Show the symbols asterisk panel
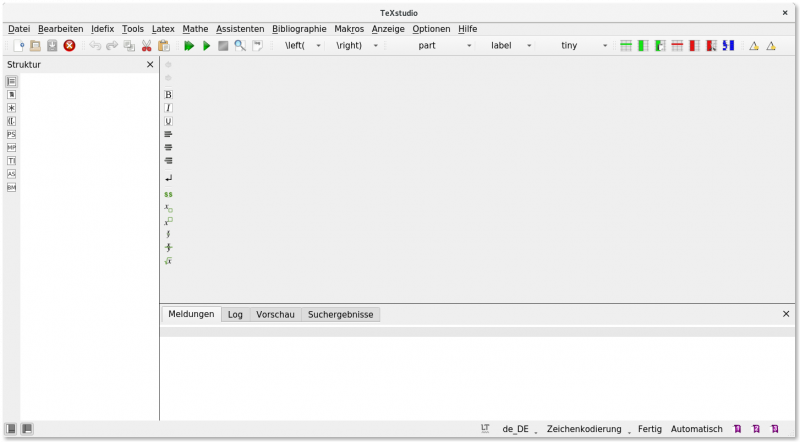The image size is (800, 442). click(x=11, y=108)
